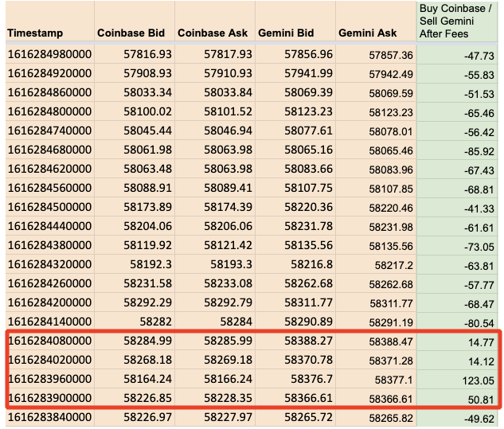Select the Buy Coinbase / Sell Gemini After Fees header
This screenshot has height=429, width=504.
[x=455, y=21]
